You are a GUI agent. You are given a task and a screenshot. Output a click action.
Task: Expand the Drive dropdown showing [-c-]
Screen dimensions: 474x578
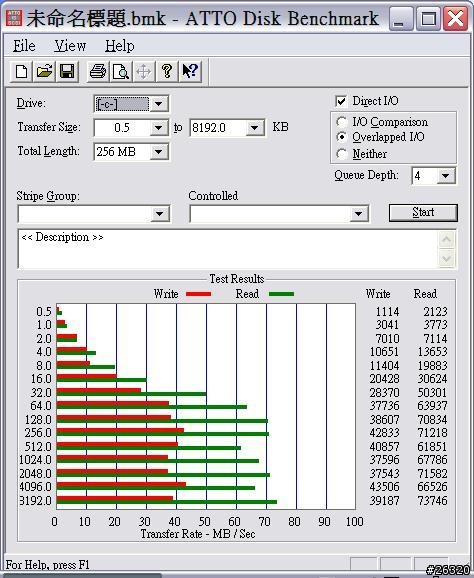click(x=158, y=104)
